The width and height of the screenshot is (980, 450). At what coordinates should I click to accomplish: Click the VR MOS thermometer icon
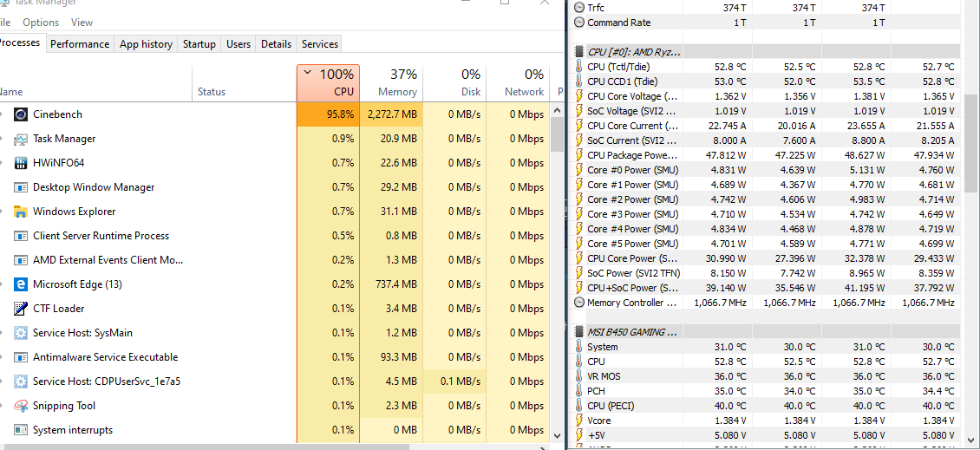click(578, 376)
